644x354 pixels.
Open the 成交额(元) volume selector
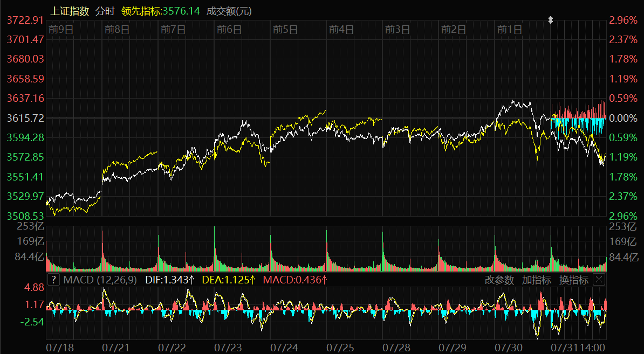pyautogui.click(x=229, y=11)
